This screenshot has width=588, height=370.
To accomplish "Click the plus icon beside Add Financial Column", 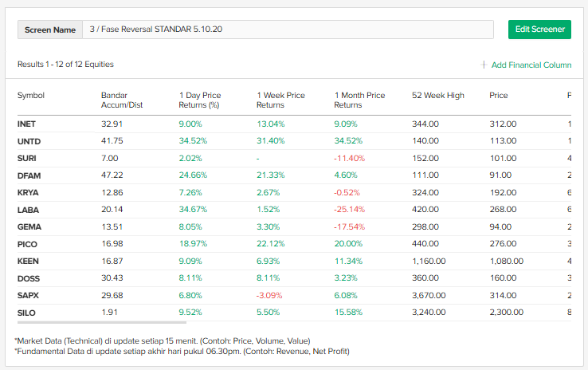I will tap(484, 65).
